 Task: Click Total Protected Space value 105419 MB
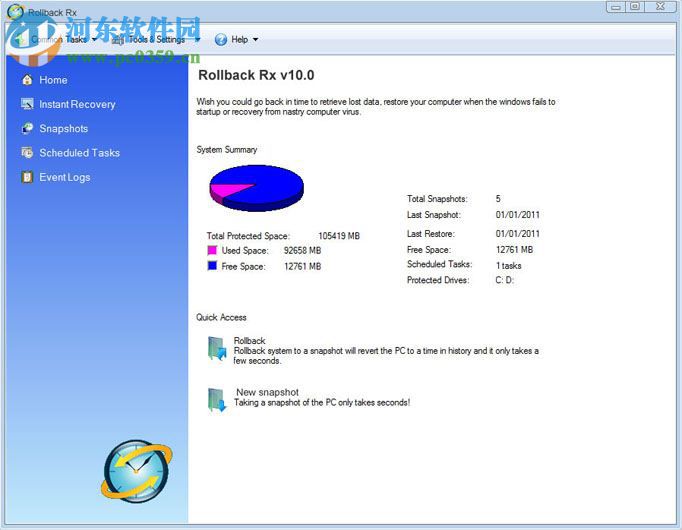tap(339, 236)
